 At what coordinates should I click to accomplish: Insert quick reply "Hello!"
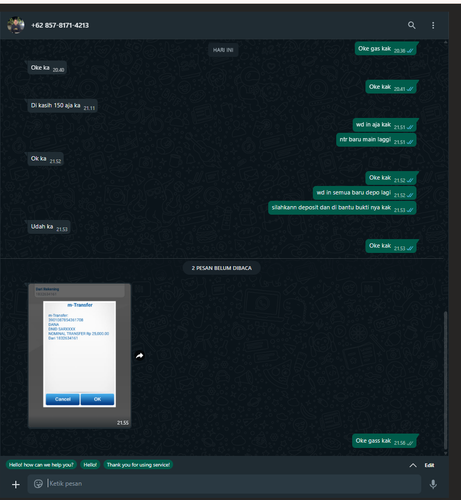point(90,465)
